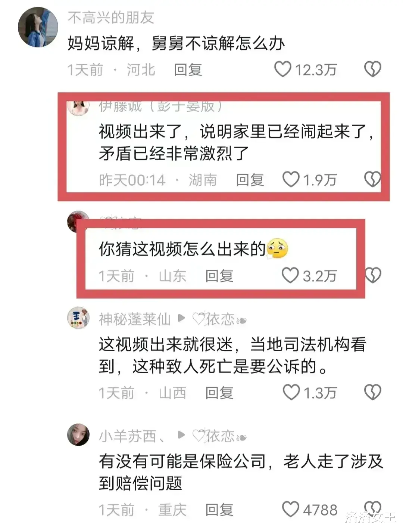Reply to the 河北 comment via 回复
The height and width of the screenshot is (532, 403).
pos(188,70)
